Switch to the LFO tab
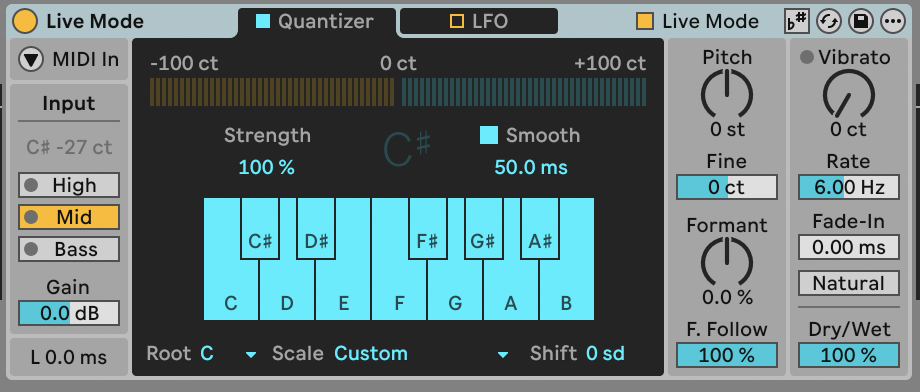 [x=479, y=22]
